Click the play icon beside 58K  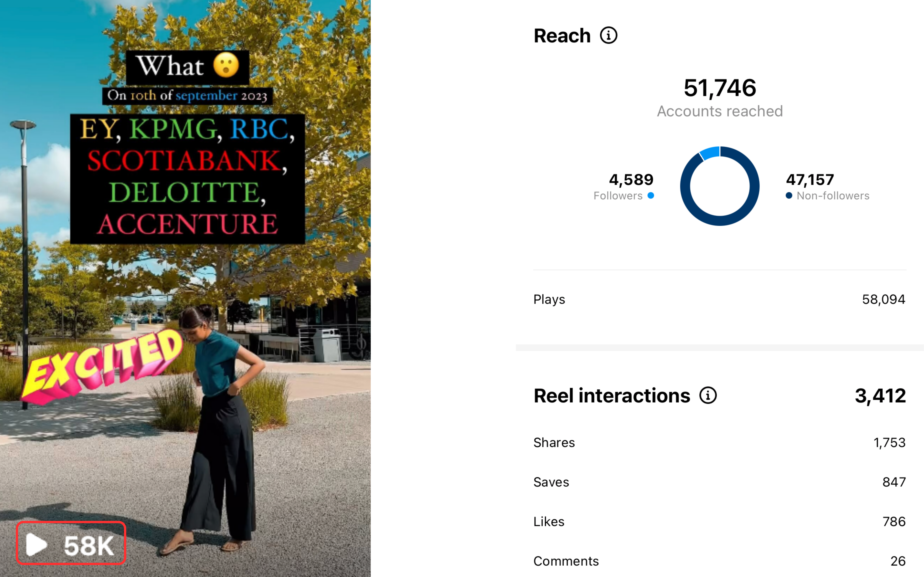(x=36, y=545)
